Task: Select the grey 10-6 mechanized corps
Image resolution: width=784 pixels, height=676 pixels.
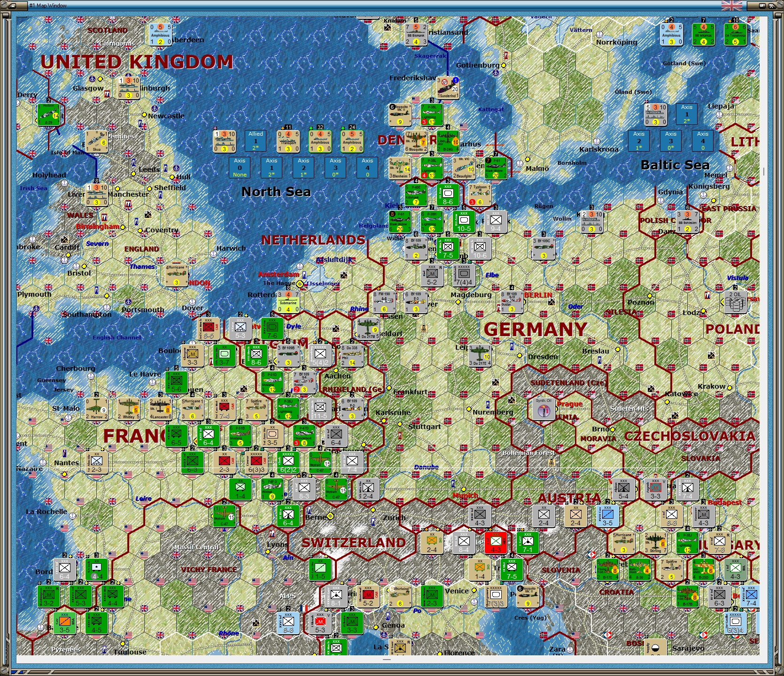Action: [480, 248]
